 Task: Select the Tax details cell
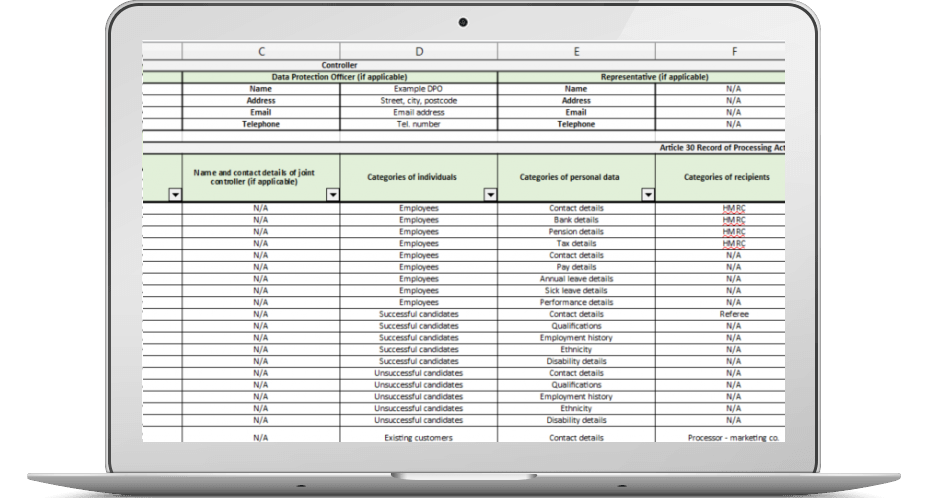[x=576, y=243]
